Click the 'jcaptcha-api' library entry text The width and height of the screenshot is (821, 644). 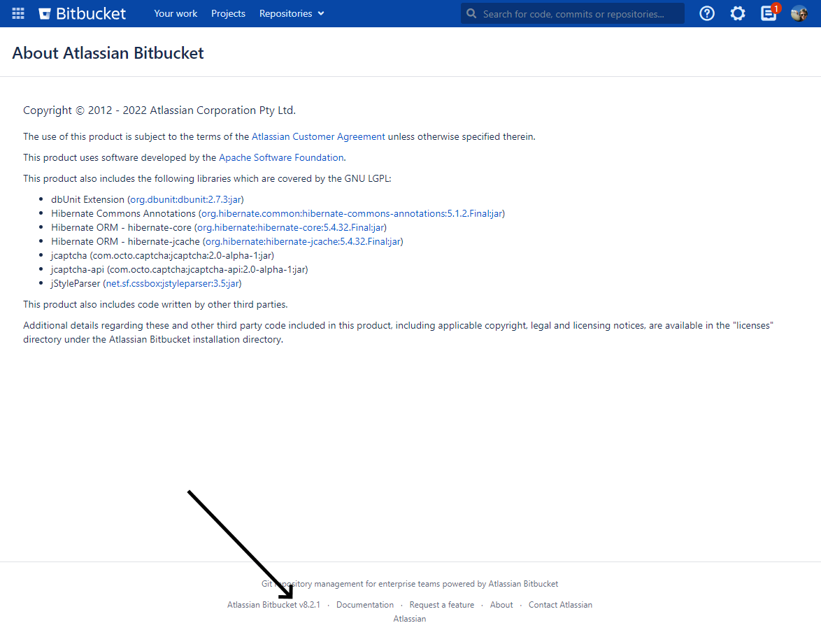click(x=180, y=270)
